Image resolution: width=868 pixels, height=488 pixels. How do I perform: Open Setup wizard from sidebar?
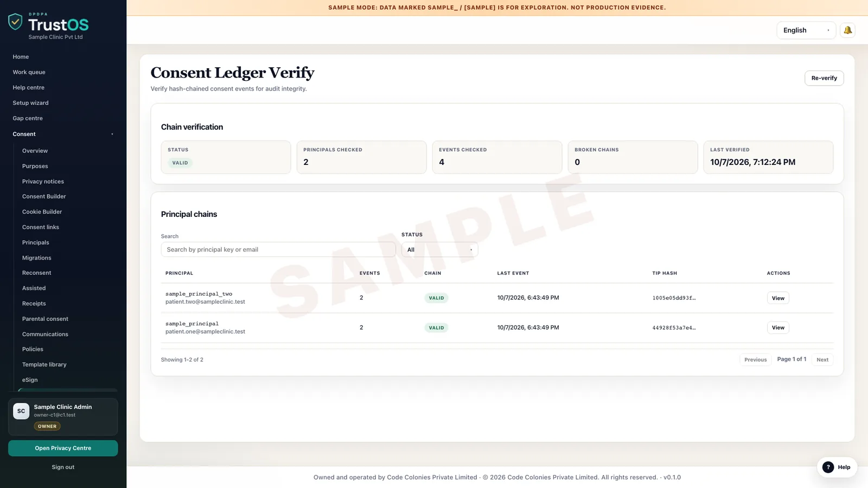30,103
